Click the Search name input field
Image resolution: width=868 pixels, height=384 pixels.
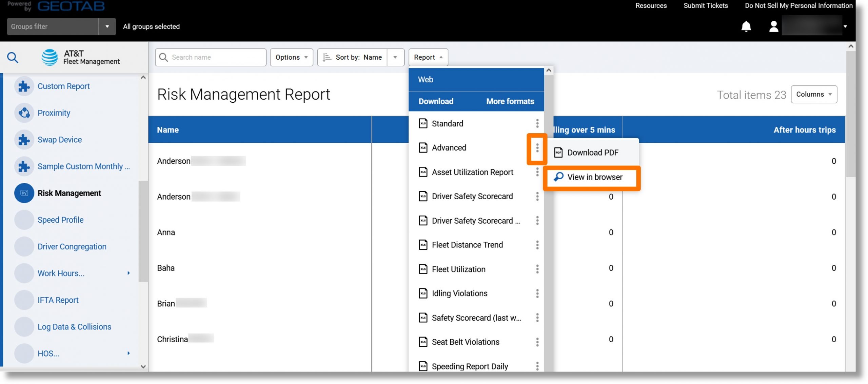211,57
